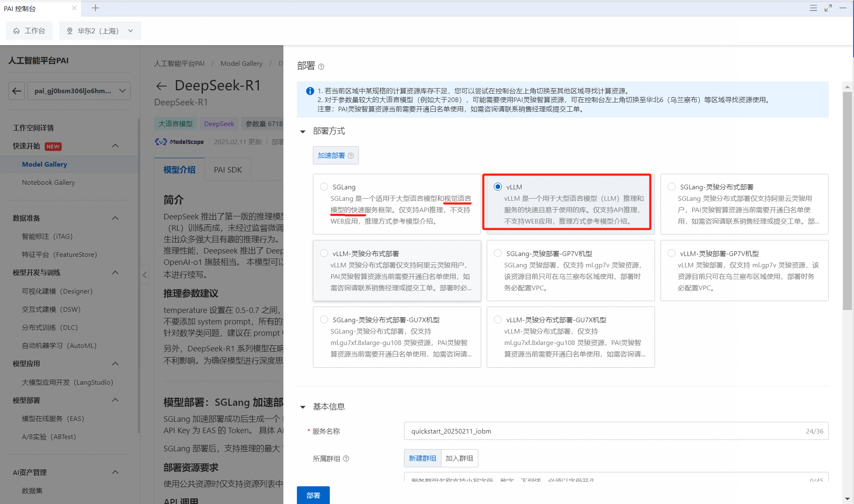Screen dimensions: 854x504
Task: Click the back arrow beside DeepSeek-R1 title
Action: [x=161, y=86]
